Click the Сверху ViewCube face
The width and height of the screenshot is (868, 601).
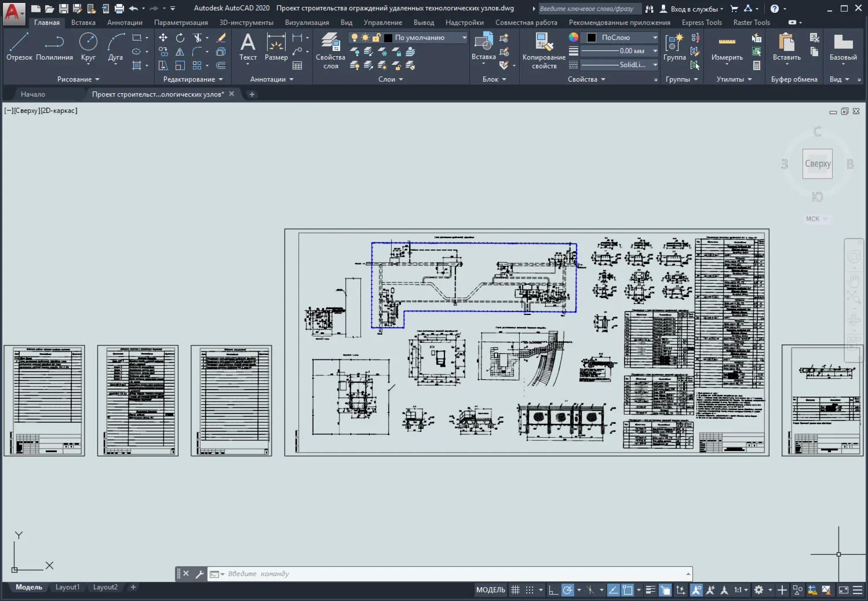[x=818, y=164]
